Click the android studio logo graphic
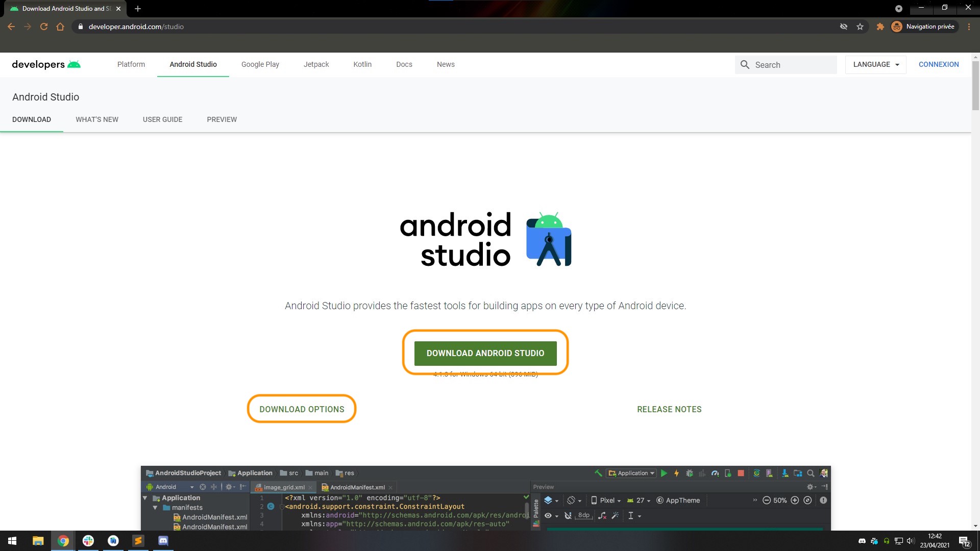980x551 pixels. [x=485, y=239]
